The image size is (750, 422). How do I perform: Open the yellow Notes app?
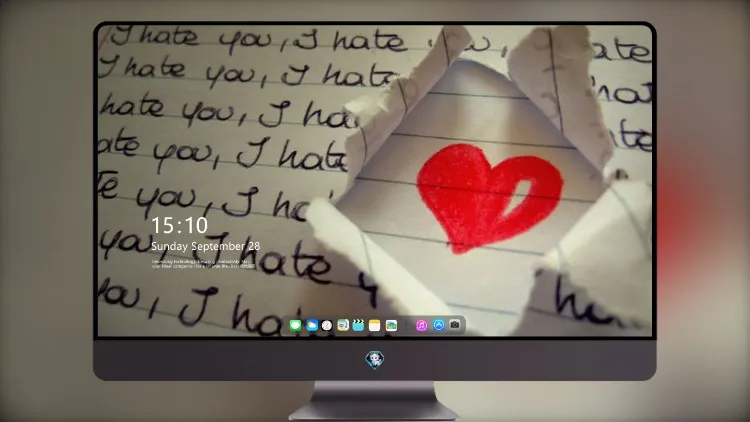tap(375, 325)
